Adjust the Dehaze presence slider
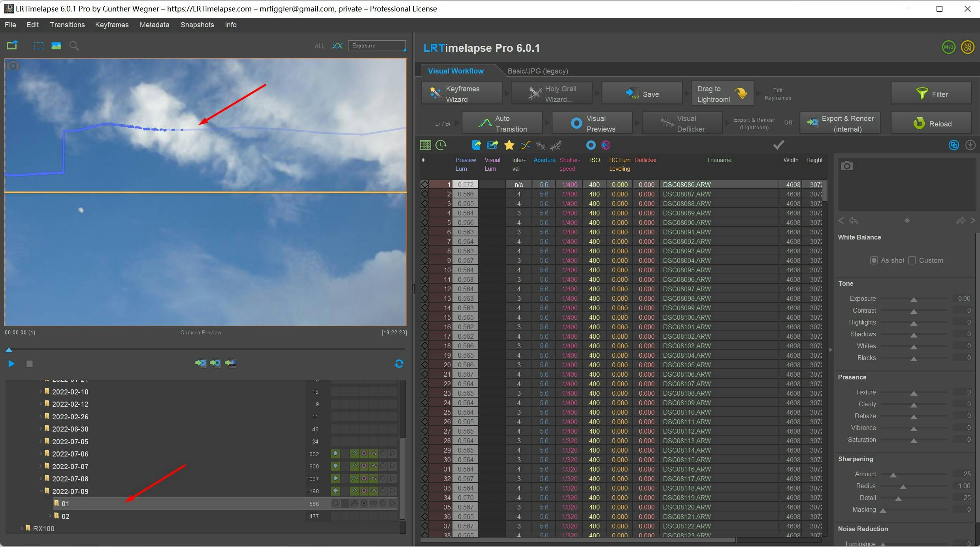This screenshot has width=980, height=547. [914, 417]
